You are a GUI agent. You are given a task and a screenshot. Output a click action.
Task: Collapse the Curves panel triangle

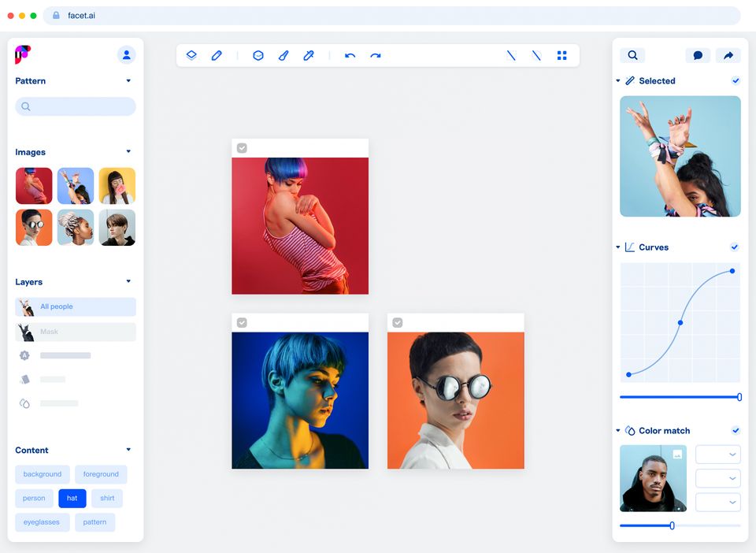pos(618,247)
